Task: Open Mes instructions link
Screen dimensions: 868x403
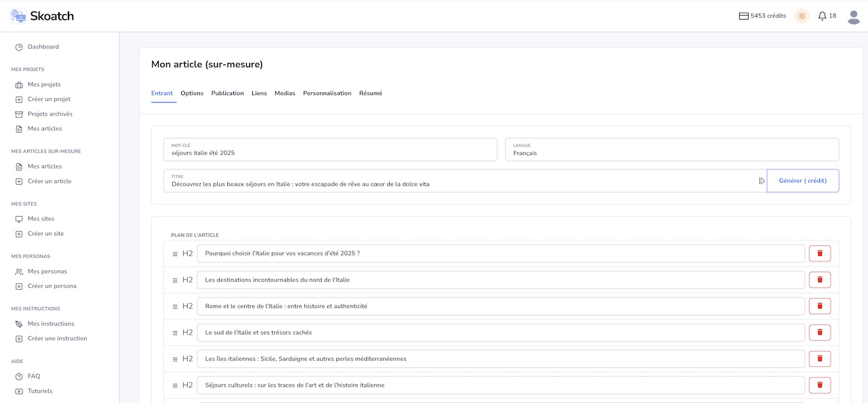Action: [51, 324]
